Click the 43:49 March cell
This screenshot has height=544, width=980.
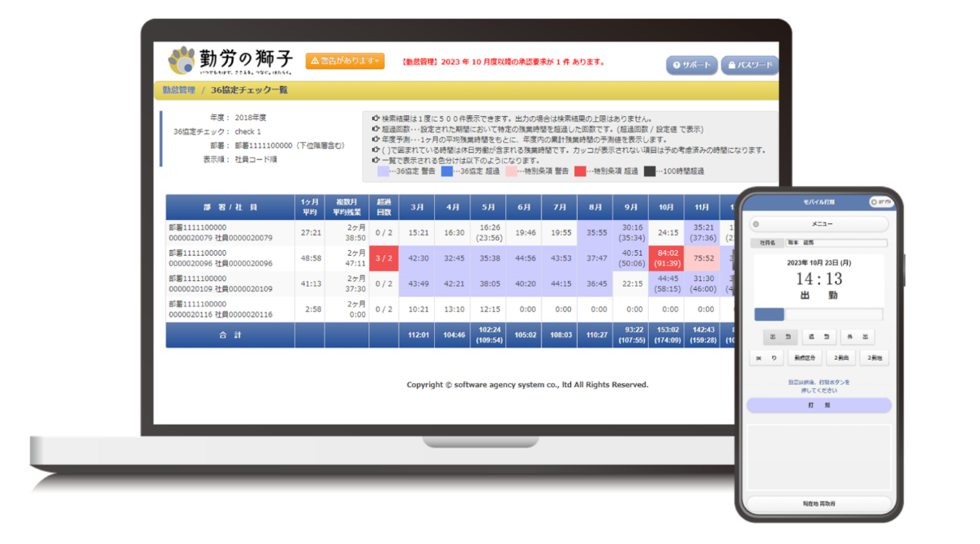[x=418, y=283]
